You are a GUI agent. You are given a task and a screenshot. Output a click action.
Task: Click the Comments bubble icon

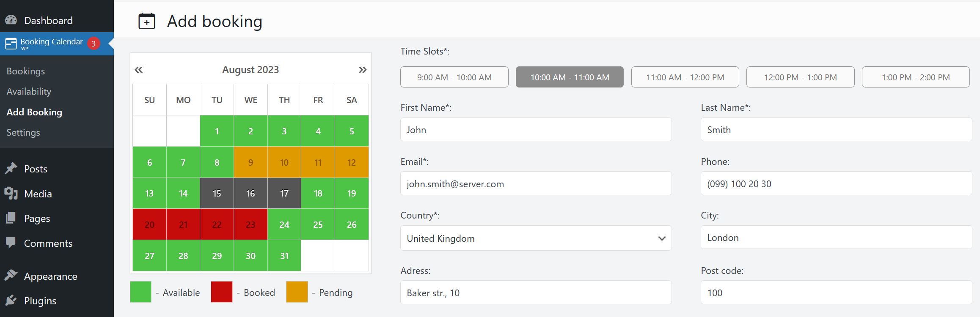tap(11, 243)
